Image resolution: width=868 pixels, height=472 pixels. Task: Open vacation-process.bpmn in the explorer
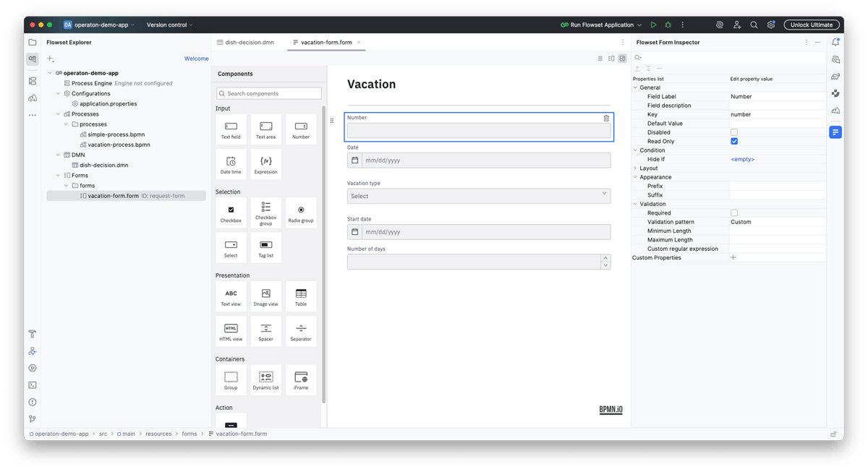point(119,145)
